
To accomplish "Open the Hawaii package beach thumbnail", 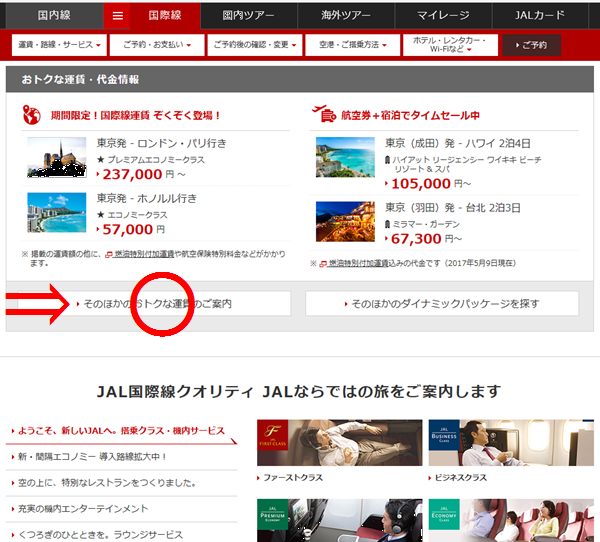I will (345, 157).
